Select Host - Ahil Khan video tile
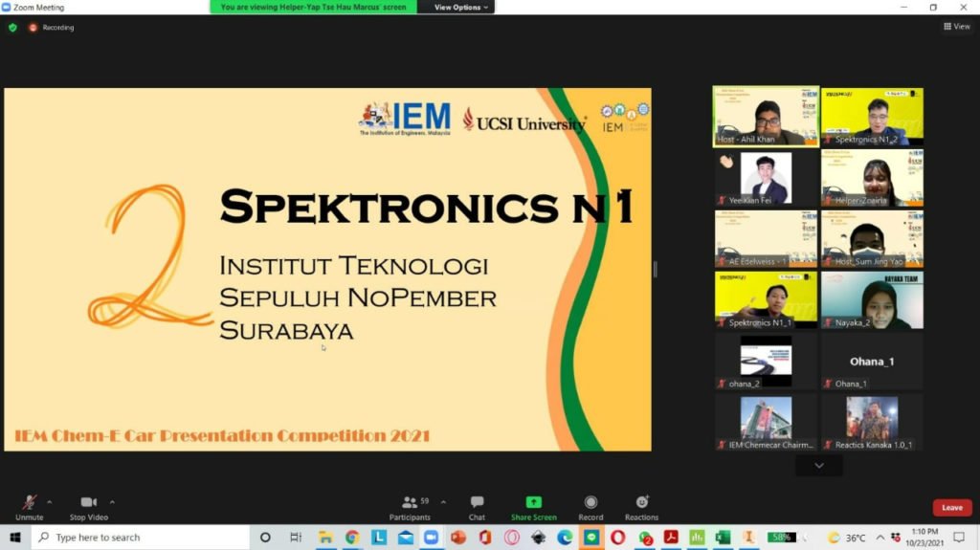980x550 pixels. click(766, 117)
